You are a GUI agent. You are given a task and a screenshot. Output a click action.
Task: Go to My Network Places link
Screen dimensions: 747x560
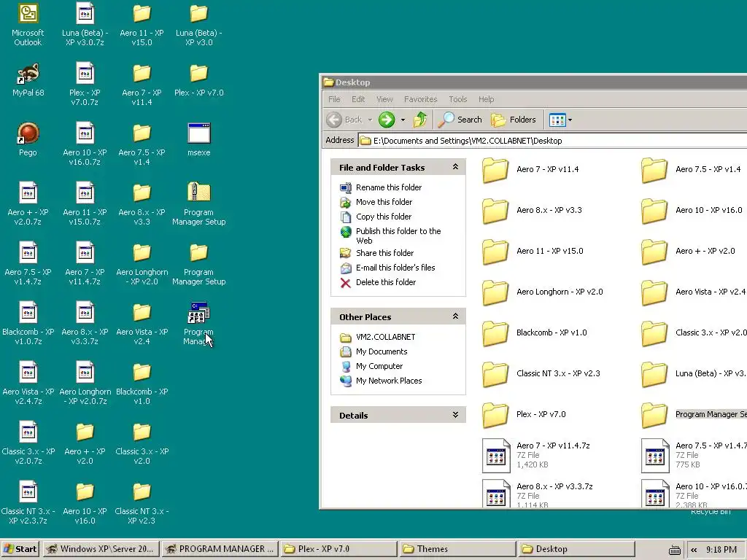click(x=389, y=381)
